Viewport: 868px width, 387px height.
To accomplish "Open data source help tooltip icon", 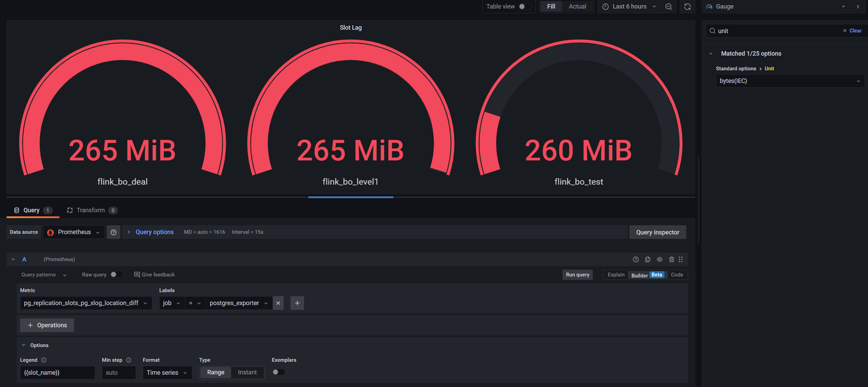I will point(114,232).
